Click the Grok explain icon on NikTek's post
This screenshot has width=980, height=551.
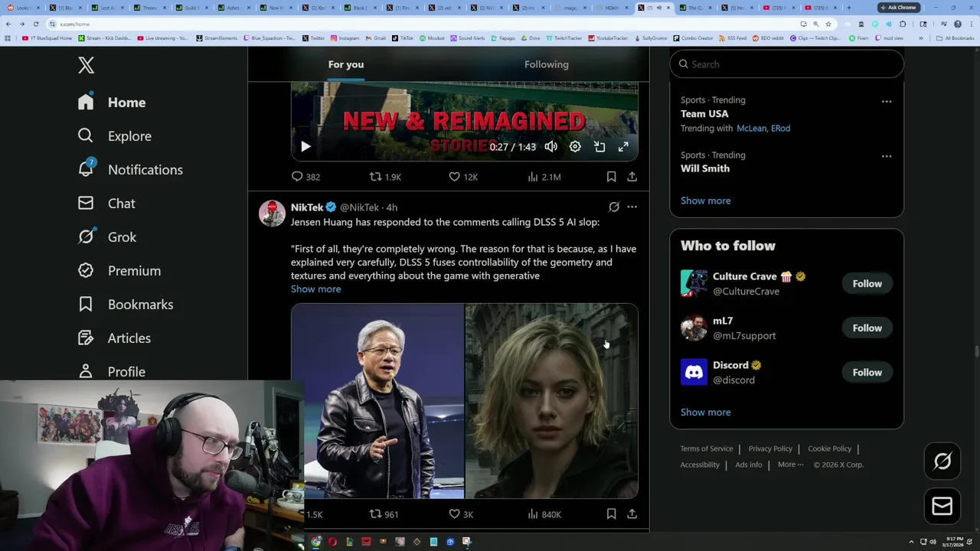[614, 207]
